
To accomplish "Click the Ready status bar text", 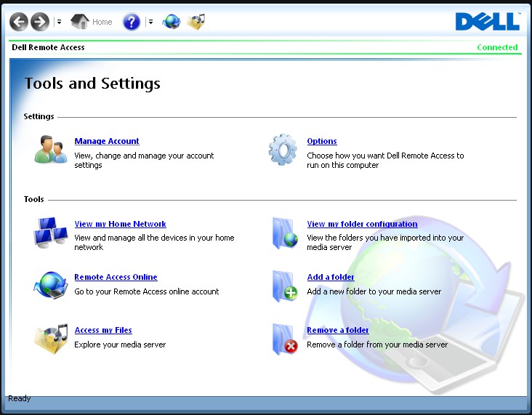I will (20, 398).
